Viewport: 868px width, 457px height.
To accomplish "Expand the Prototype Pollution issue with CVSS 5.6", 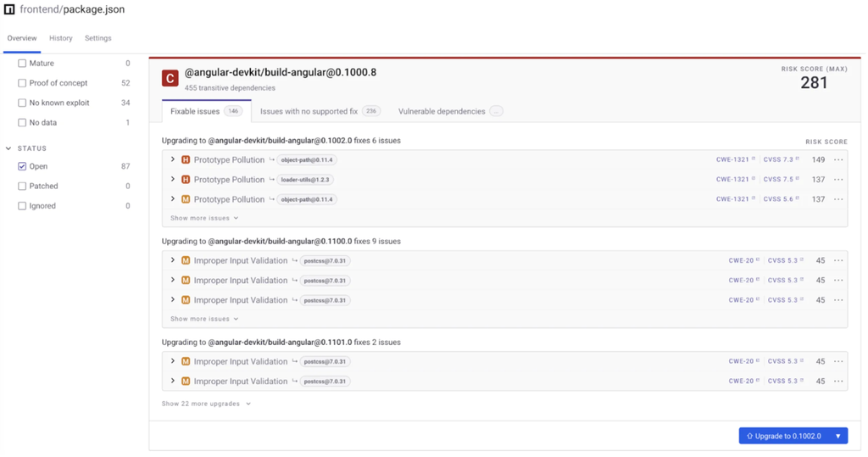I will [x=173, y=199].
